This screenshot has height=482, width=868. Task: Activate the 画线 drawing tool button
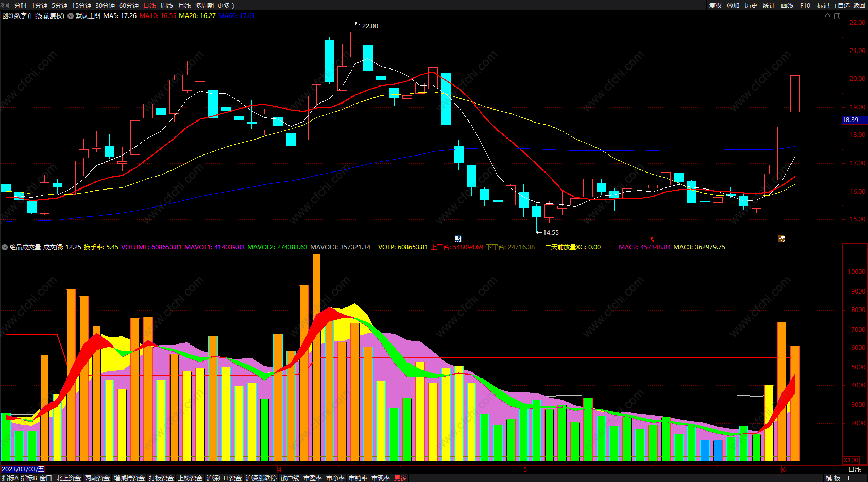click(x=787, y=5)
